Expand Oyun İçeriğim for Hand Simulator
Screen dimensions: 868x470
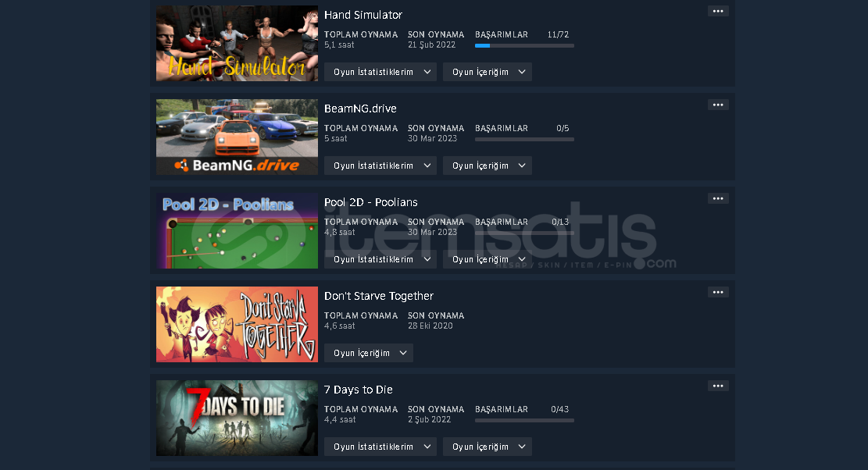click(x=488, y=72)
